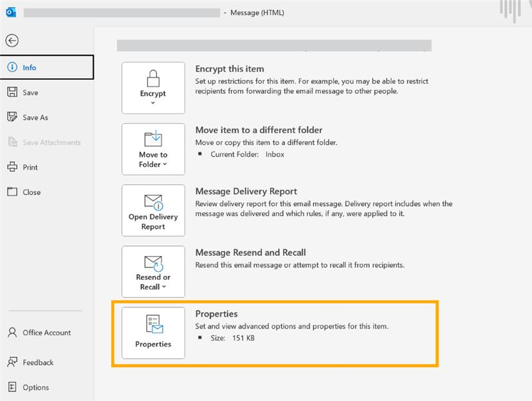Open the Encrypt dropdown button
Image resolution: width=532 pixels, height=401 pixels.
[154, 88]
